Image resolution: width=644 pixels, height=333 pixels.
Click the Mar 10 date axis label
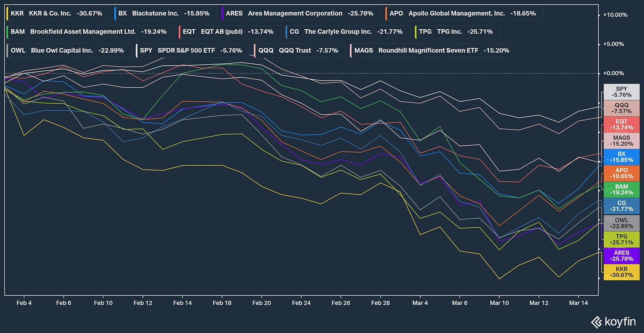tap(499, 303)
